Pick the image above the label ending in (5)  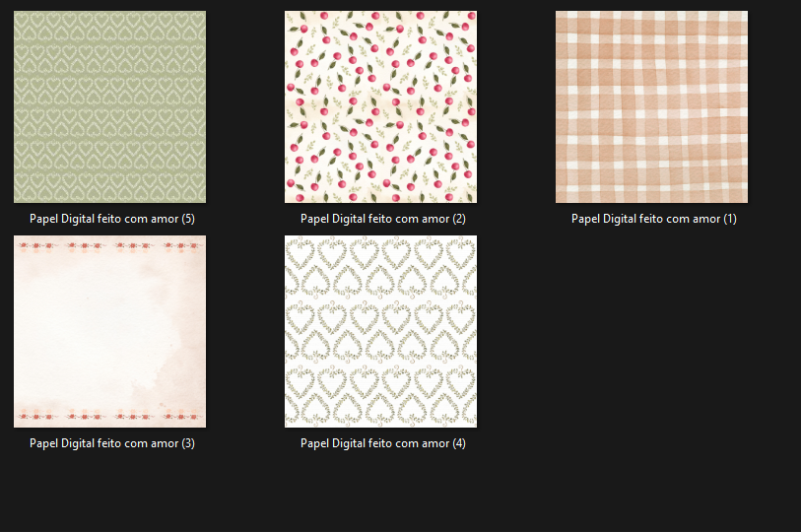click(x=109, y=106)
